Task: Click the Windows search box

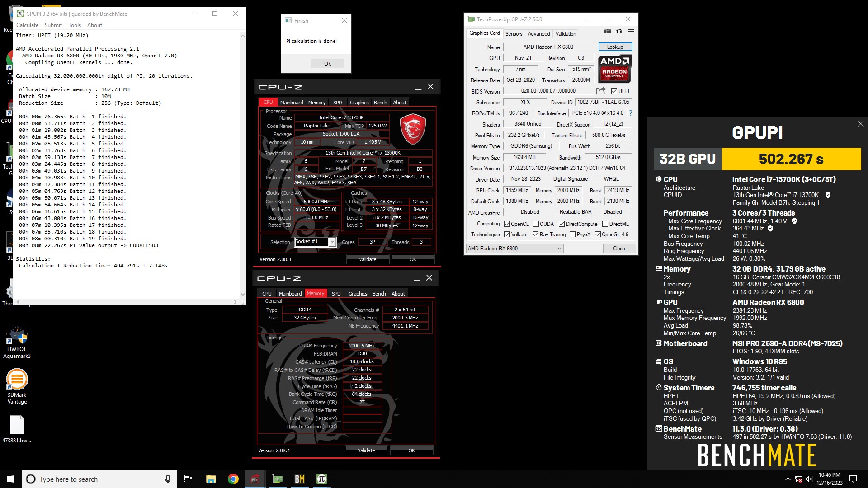Action: click(x=99, y=479)
